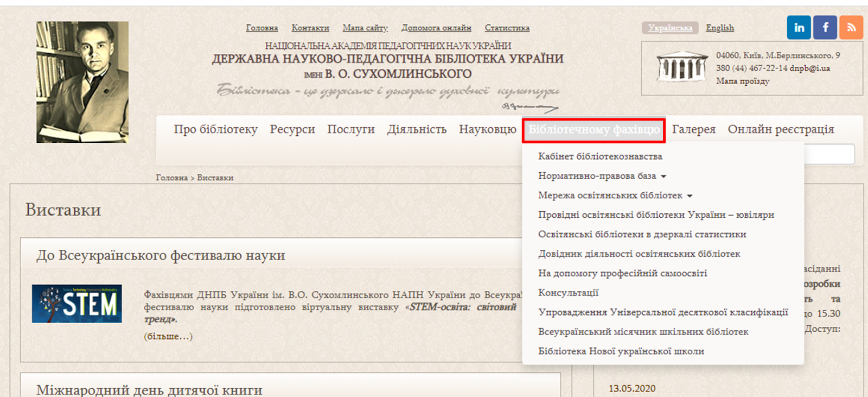Click the dnpb@i.ua email address
Image resolution: width=868 pixels, height=397 pixels.
pos(809,68)
